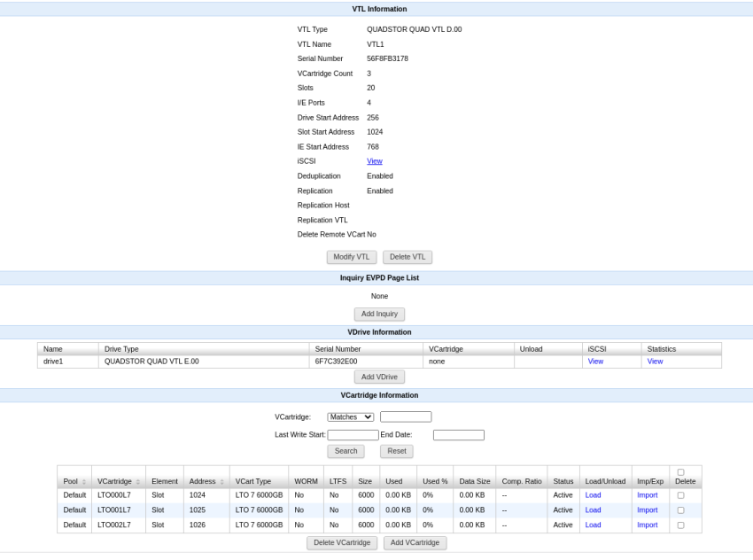Click the Deduplication Enabled value

pyautogui.click(x=380, y=176)
